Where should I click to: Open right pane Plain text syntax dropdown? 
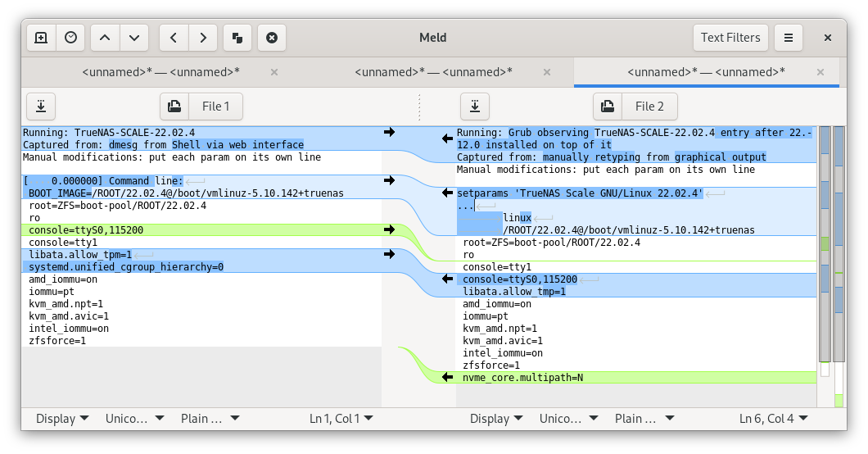click(644, 419)
